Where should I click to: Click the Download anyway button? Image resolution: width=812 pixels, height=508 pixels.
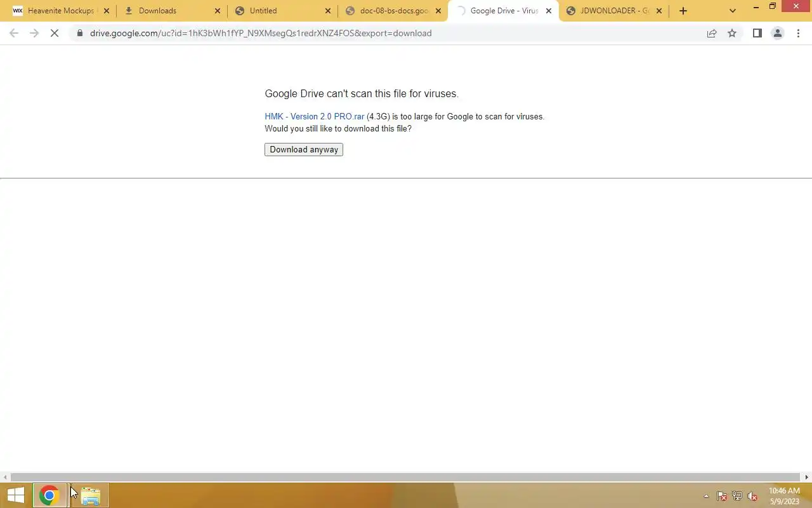click(x=304, y=150)
